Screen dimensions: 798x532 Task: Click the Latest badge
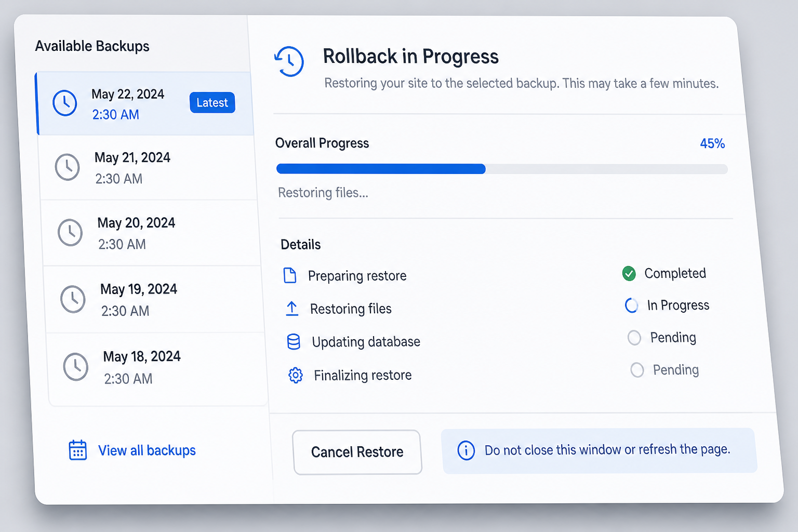click(212, 102)
